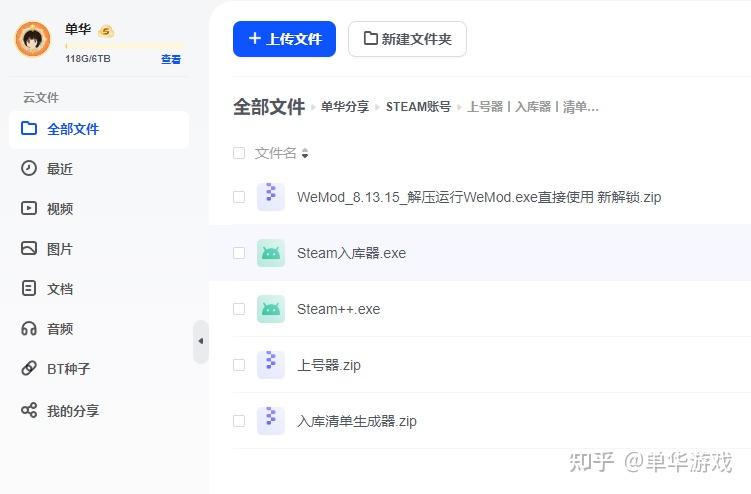Viewport: 751px width, 494px height.
Task: Open the Steam++.exe file name
Action: [339, 309]
